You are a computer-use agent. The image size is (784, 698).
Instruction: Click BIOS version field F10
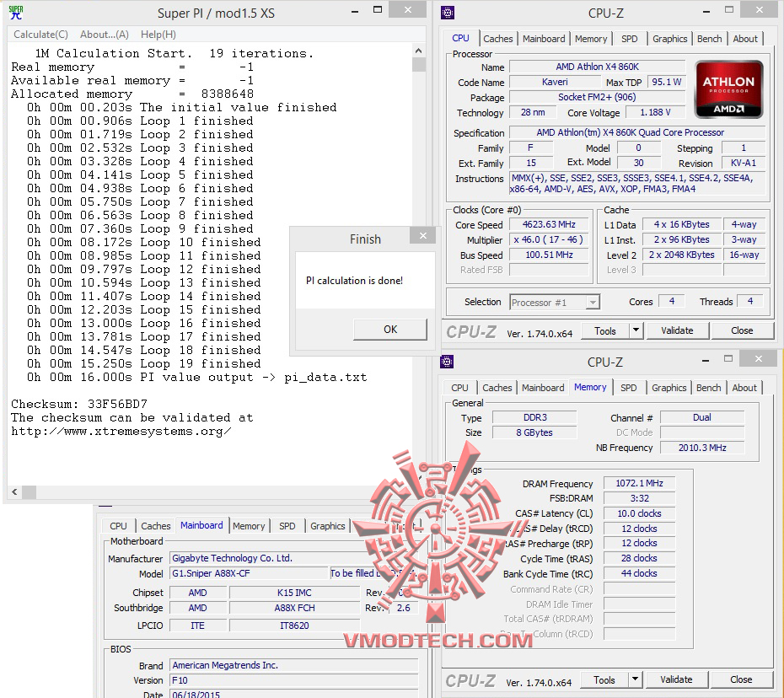coord(293,680)
